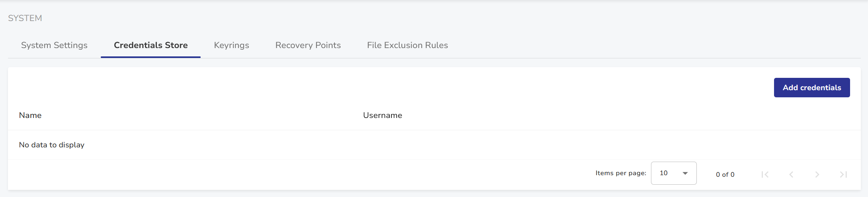This screenshot has width=868, height=197.
Task: Click the underline beneath Credentials Store tab
Action: click(x=151, y=57)
